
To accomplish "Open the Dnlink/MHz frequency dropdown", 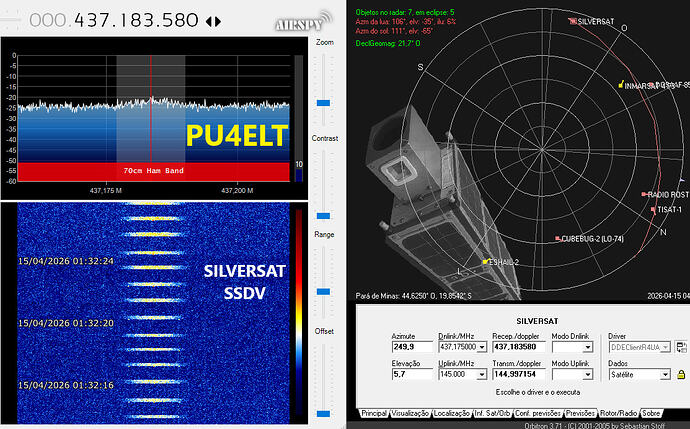I will click(482, 347).
